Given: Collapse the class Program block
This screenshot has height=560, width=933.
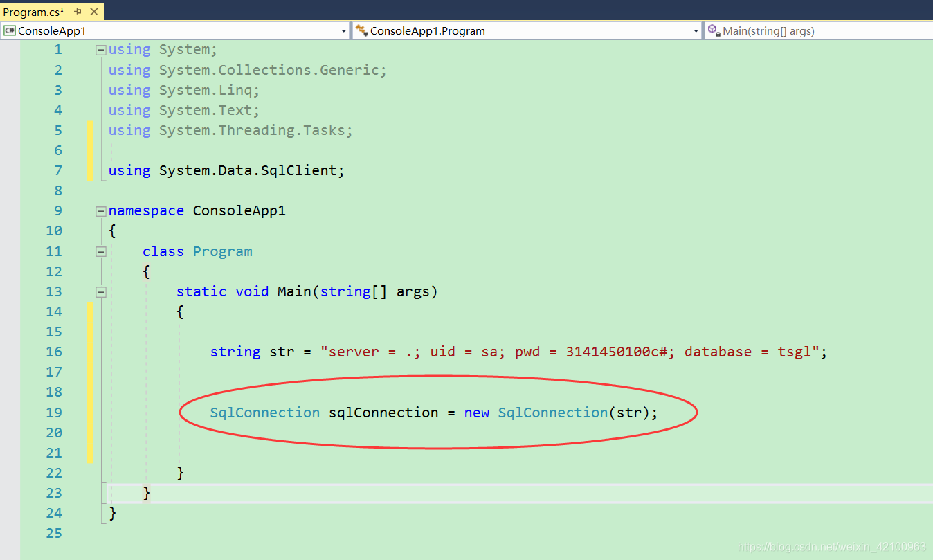Looking at the screenshot, I should click(101, 251).
